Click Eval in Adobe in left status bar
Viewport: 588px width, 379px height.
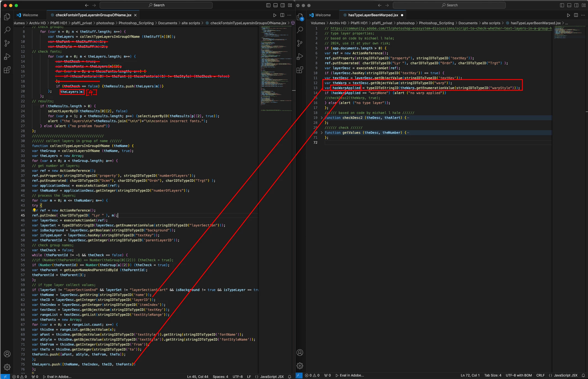click(x=57, y=377)
